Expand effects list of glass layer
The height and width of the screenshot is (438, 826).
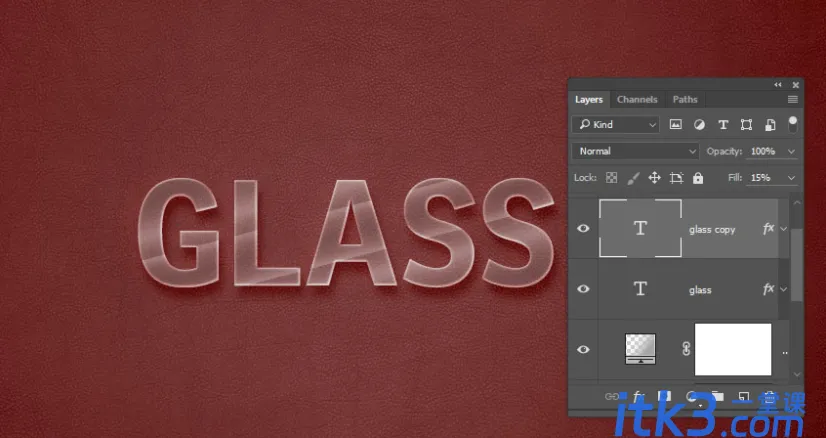tap(783, 289)
